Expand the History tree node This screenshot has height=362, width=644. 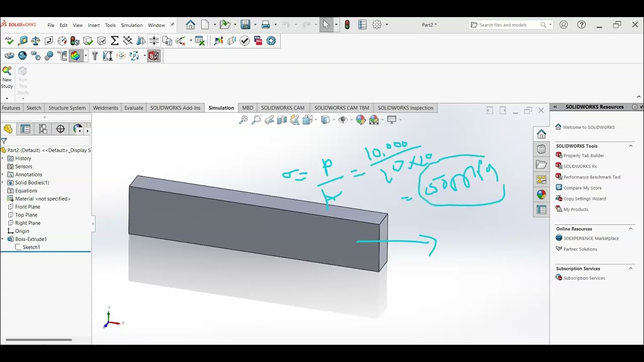point(3,158)
